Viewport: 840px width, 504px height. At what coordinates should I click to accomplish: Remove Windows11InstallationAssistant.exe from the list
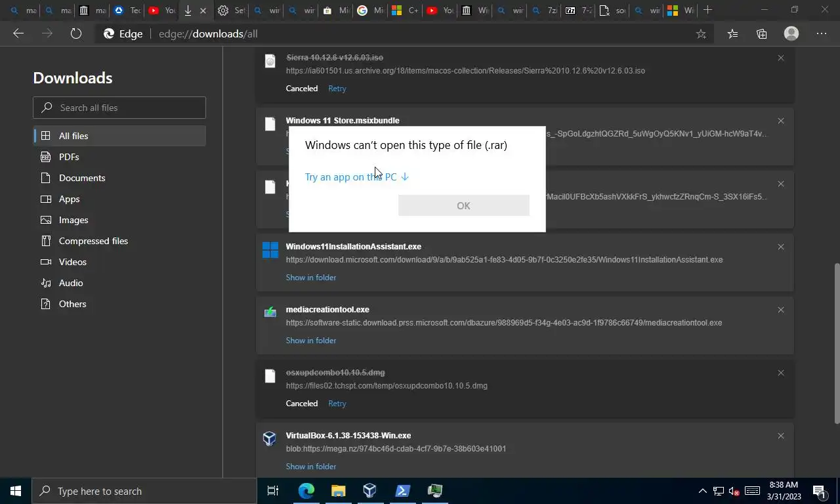coord(781,247)
